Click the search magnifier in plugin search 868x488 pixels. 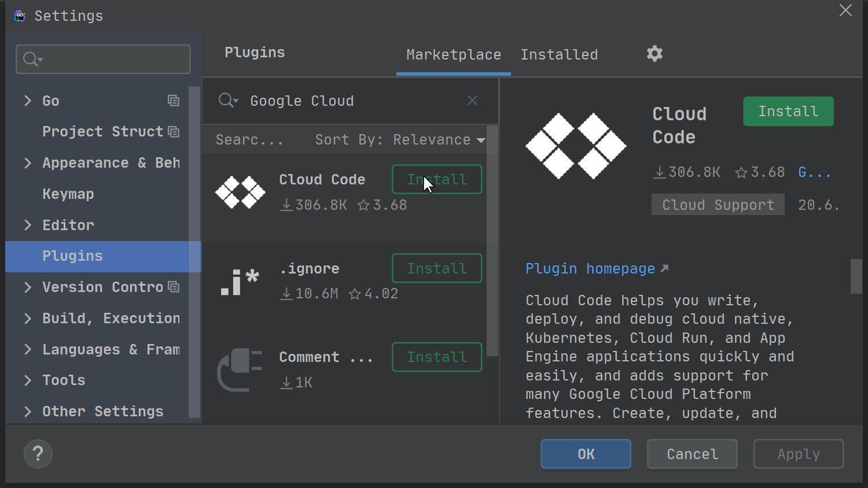click(227, 101)
